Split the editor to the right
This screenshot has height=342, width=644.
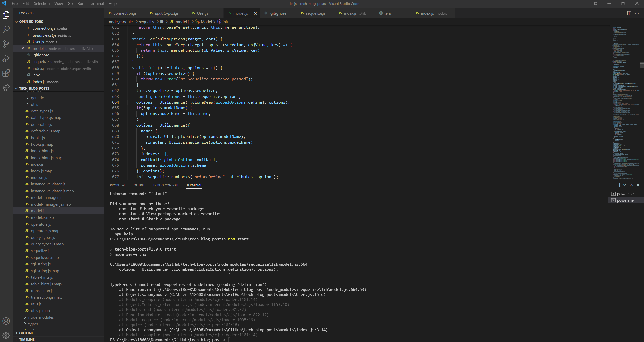[629, 13]
